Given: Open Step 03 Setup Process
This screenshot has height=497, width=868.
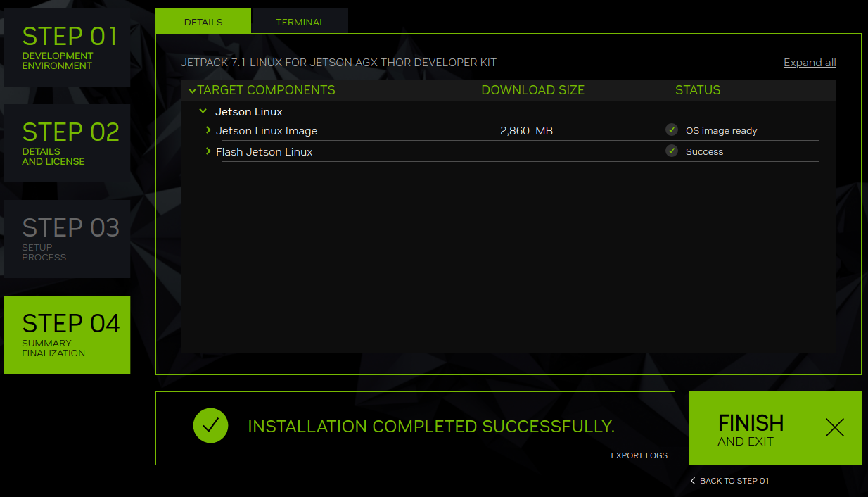Looking at the screenshot, I should pos(67,239).
